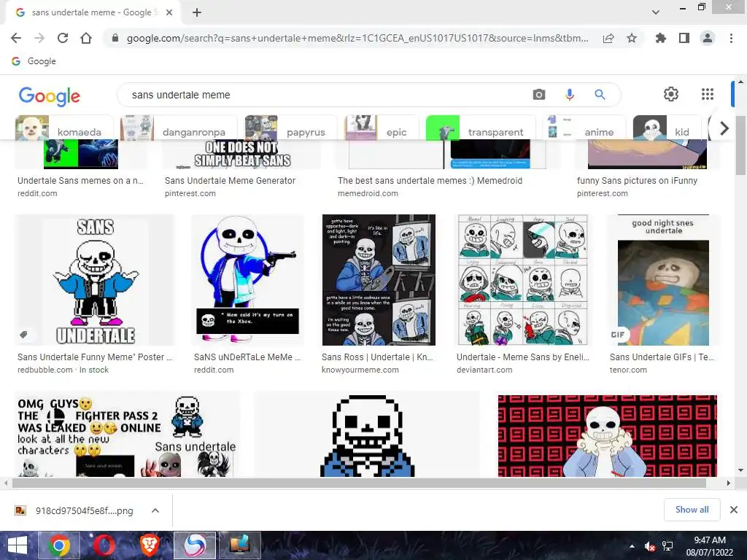
Task: Click the Google logo
Action: pos(50,96)
